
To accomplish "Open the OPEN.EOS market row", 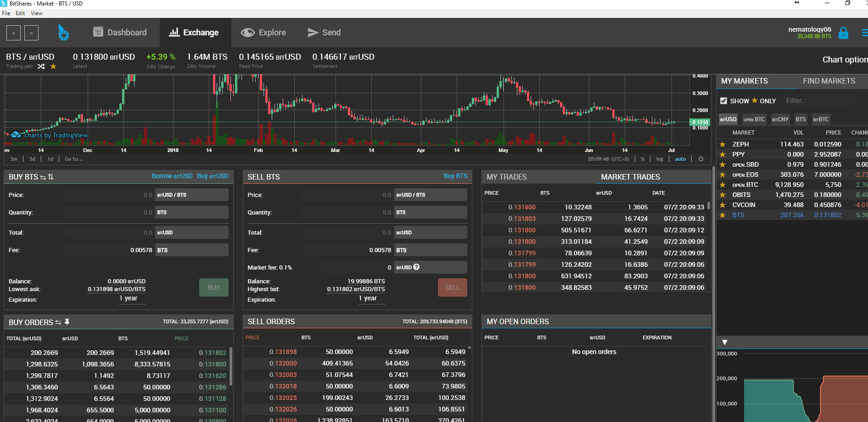I will coord(792,174).
